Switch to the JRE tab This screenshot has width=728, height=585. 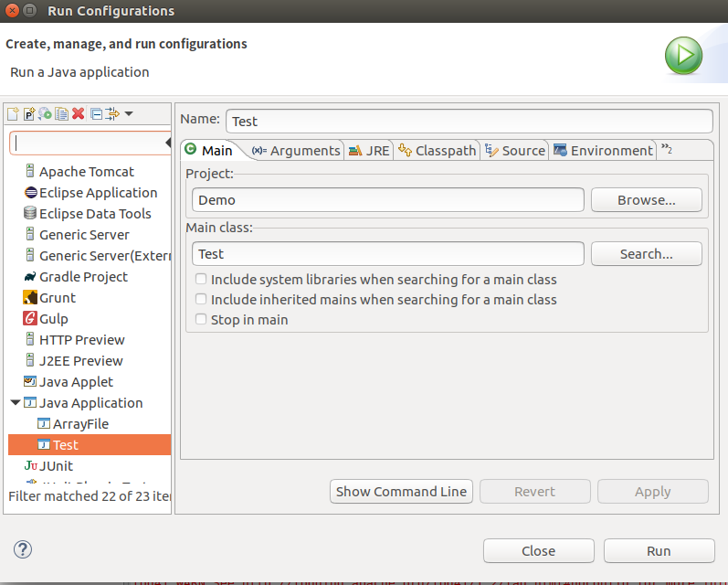369,151
